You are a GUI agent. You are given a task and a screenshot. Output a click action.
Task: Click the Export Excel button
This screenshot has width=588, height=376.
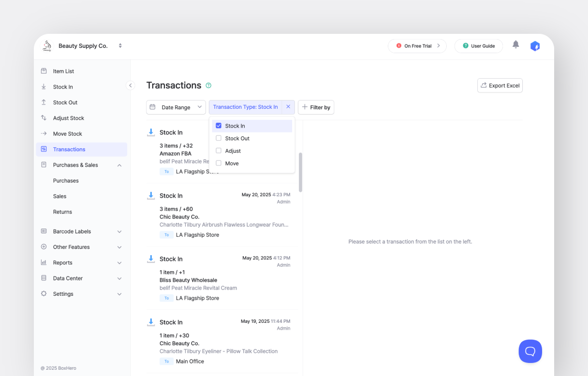coord(500,86)
